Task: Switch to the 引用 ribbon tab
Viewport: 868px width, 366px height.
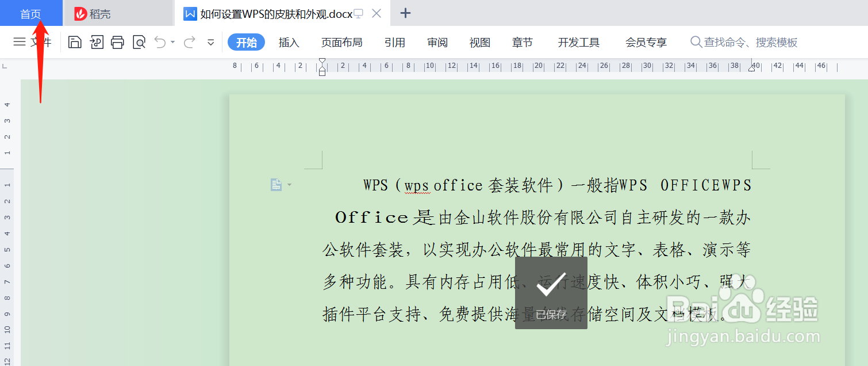Action: pos(395,43)
